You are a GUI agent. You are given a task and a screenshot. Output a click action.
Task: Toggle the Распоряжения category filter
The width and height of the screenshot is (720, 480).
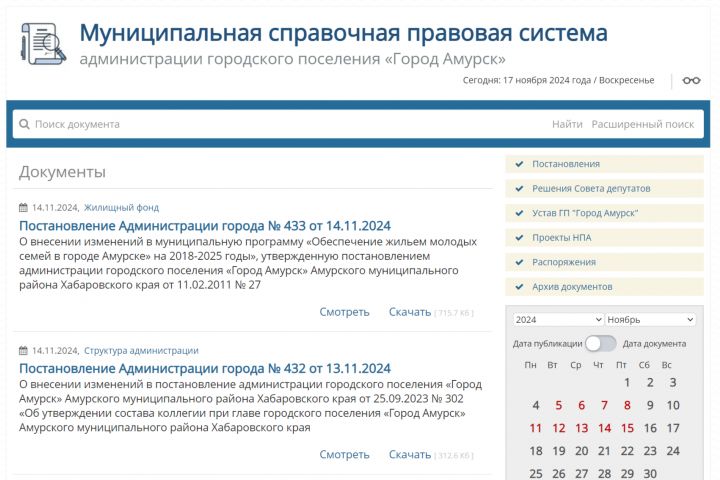click(604, 262)
